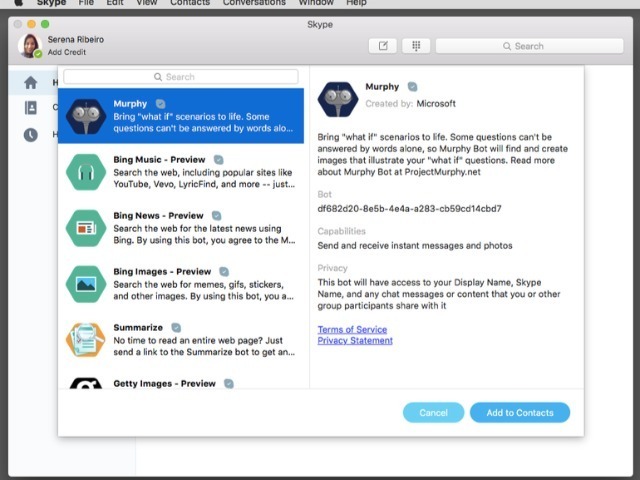Select Getty Images - Preview bot title
This screenshot has width=640, height=480.
pyautogui.click(x=164, y=383)
